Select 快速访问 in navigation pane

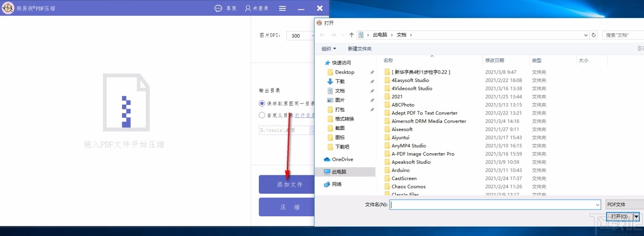[341, 63]
